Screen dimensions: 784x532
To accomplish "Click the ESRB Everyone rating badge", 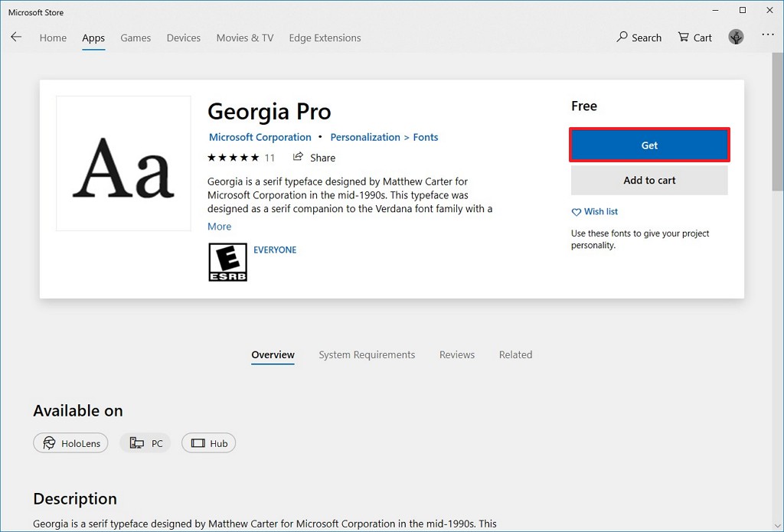I will click(227, 262).
